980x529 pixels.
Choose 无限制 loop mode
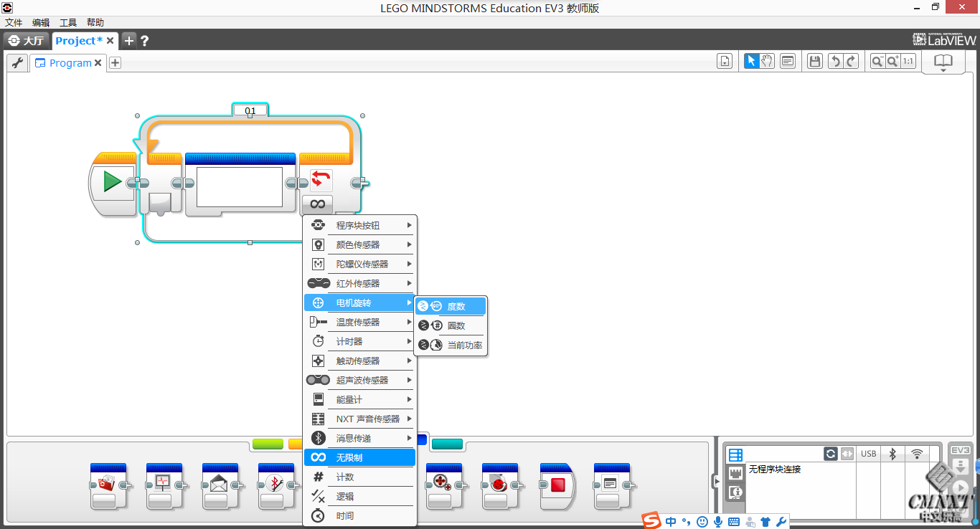coord(360,457)
